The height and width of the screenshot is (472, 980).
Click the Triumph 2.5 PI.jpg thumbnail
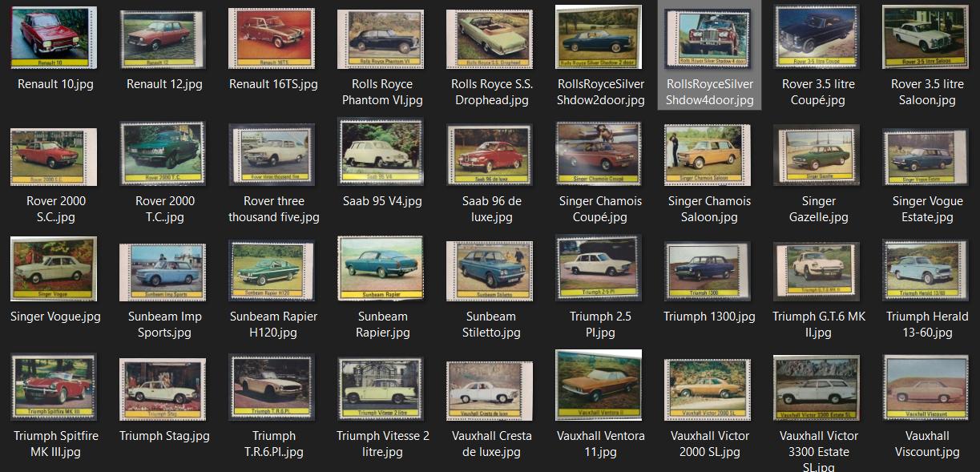(x=599, y=268)
